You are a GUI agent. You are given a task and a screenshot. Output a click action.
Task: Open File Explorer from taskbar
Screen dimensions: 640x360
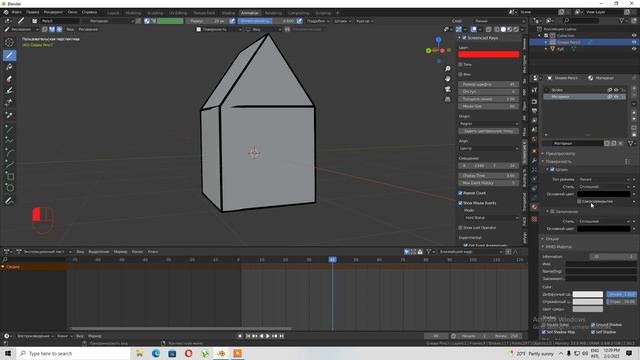(x=139, y=353)
